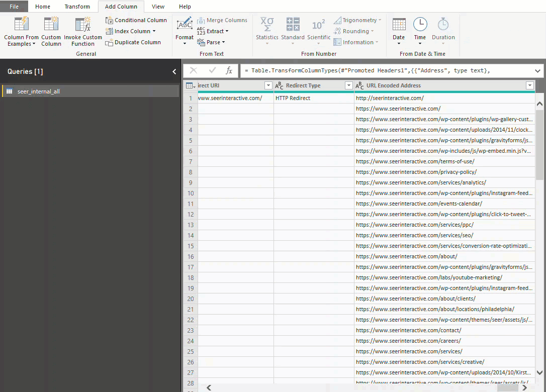Open the File menu
This screenshot has height=392, width=546.
[x=14, y=7]
